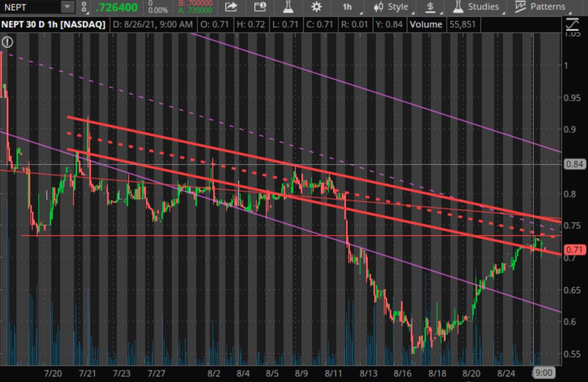Click the H: 0.72 high value
This screenshot has height=382, width=588.
[250, 25]
